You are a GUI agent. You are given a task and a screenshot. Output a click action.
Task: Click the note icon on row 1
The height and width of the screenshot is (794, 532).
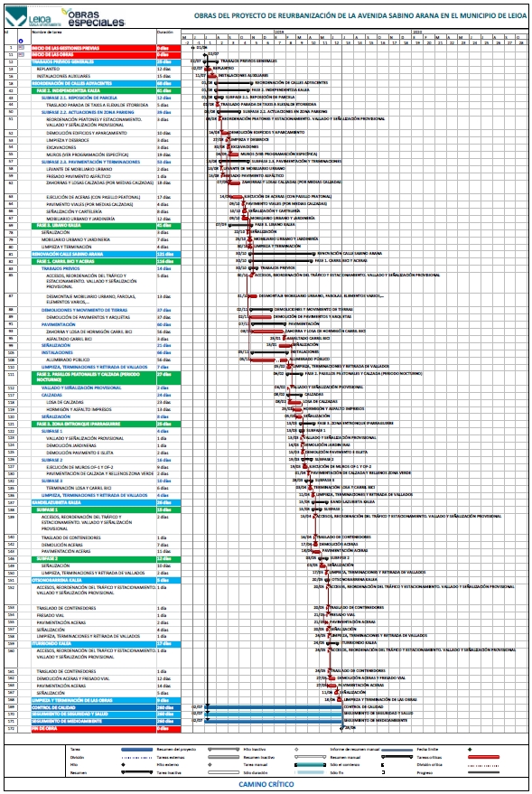point(21,48)
